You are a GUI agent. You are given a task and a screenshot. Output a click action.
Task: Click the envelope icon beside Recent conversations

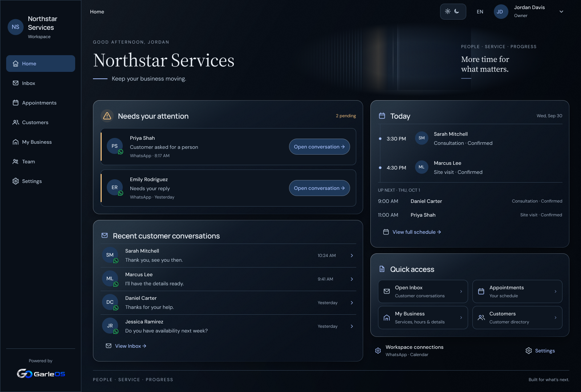[x=105, y=236]
